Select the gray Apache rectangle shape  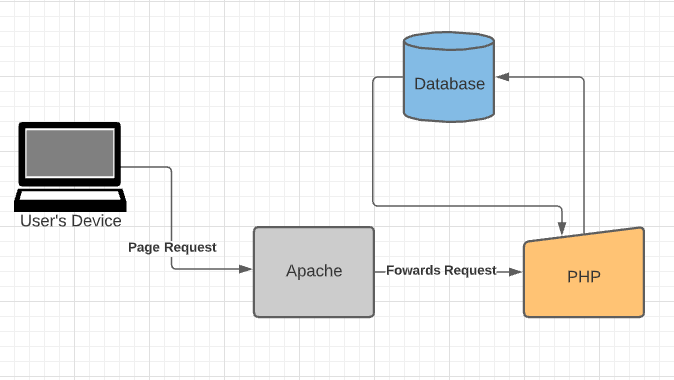pos(314,272)
